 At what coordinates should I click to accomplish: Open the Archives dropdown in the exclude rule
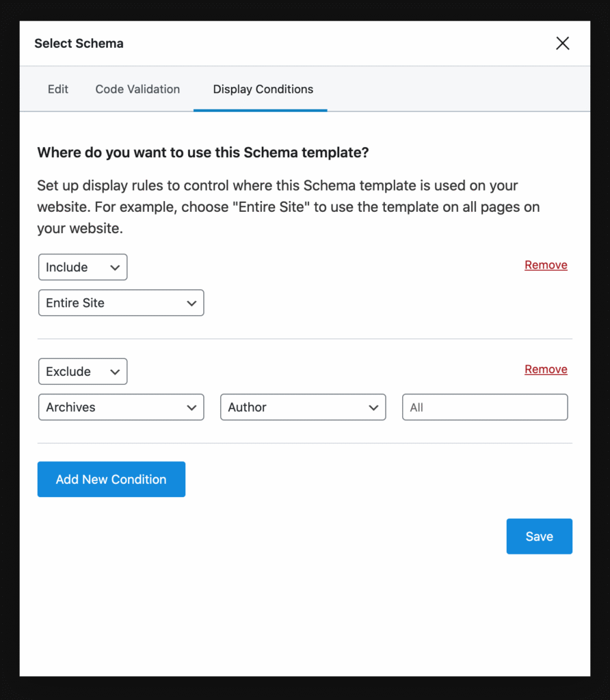tap(120, 407)
